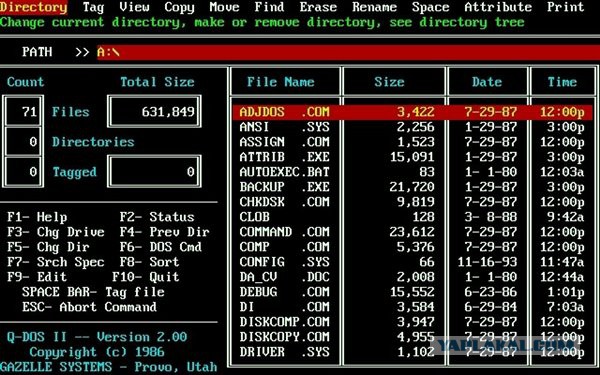Choose Copy from the top menu
Image resolution: width=600 pixels, height=375 pixels.
179,7
